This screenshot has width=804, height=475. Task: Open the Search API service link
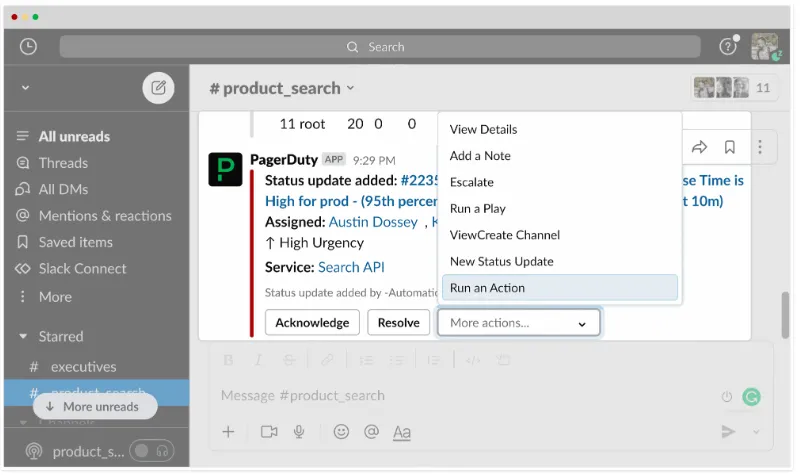coord(351,267)
